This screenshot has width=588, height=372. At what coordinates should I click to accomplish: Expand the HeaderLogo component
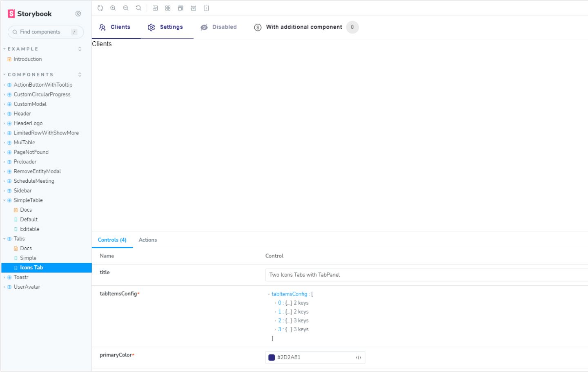coord(28,123)
